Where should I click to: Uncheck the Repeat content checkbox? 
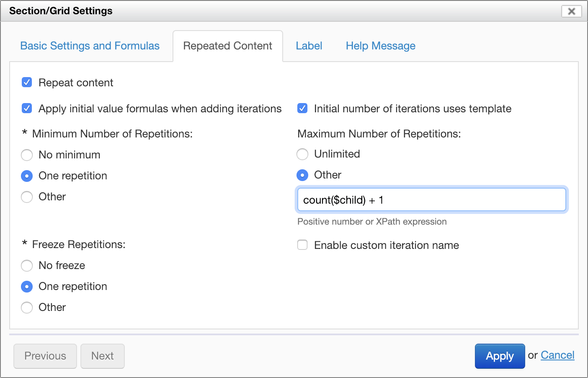[27, 82]
